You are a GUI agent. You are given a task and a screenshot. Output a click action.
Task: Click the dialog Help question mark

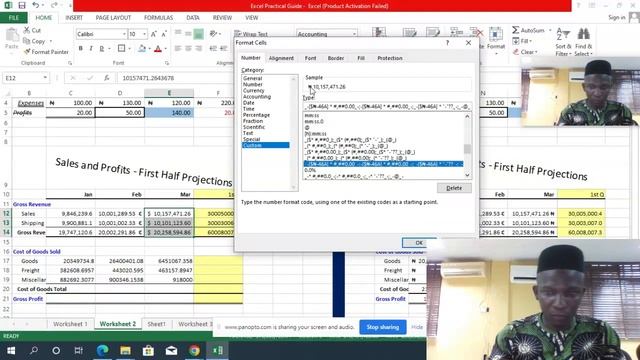tap(448, 42)
